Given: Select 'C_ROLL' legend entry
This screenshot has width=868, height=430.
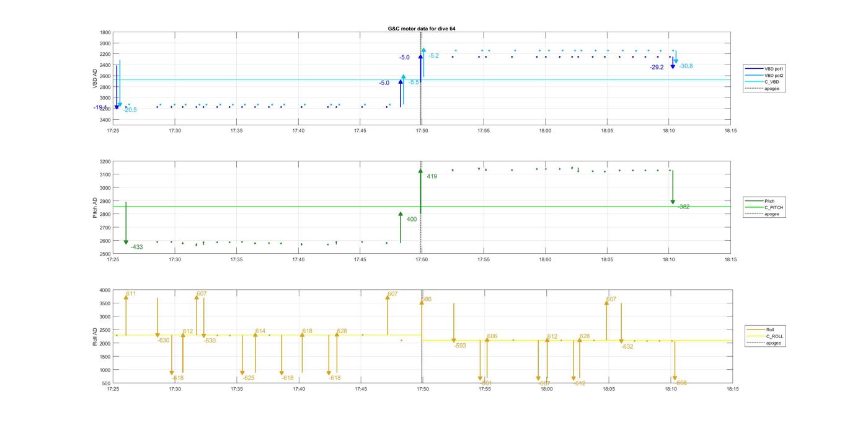Looking at the screenshot, I should coord(774,336).
